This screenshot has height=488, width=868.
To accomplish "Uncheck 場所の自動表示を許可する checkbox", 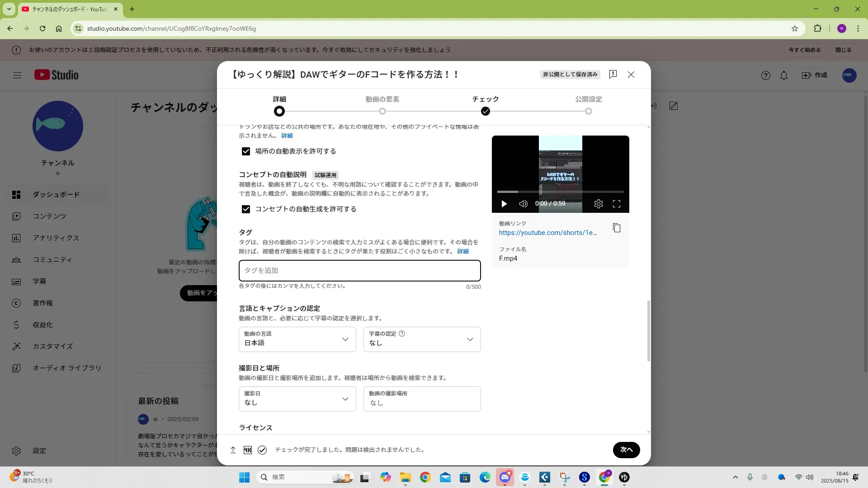I will (x=246, y=151).
